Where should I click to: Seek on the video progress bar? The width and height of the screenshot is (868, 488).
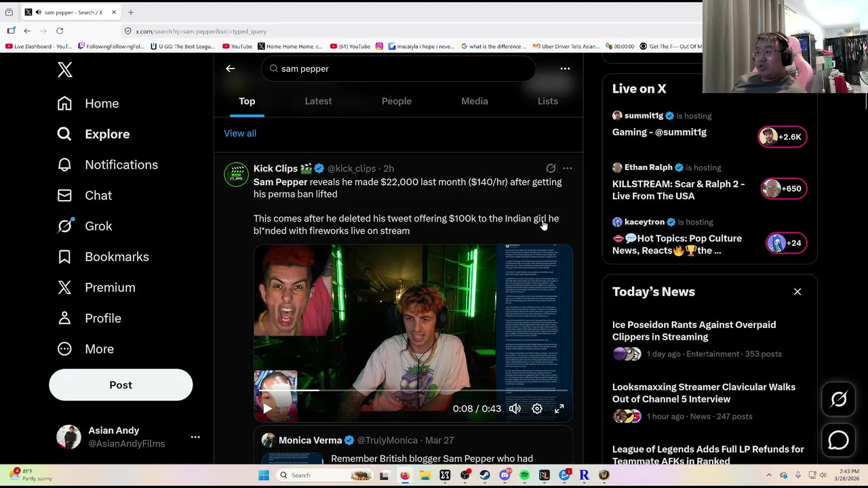(413, 390)
